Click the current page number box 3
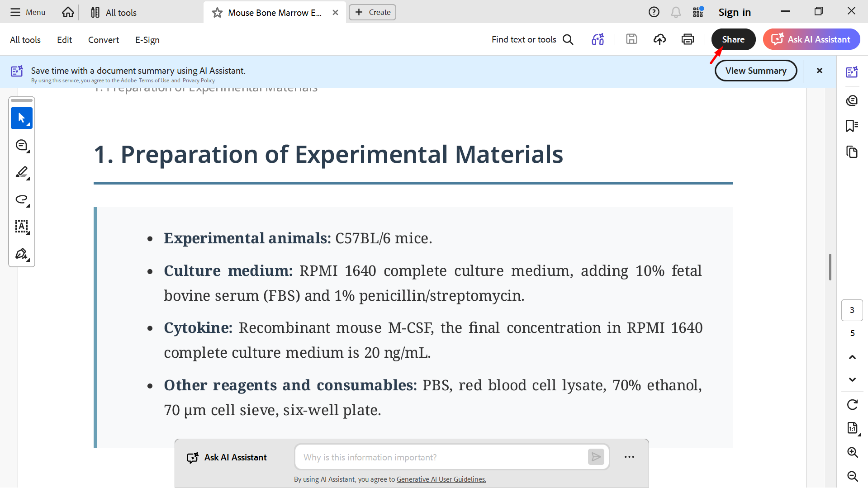Viewport: 868px width, 488px height. [x=852, y=310]
